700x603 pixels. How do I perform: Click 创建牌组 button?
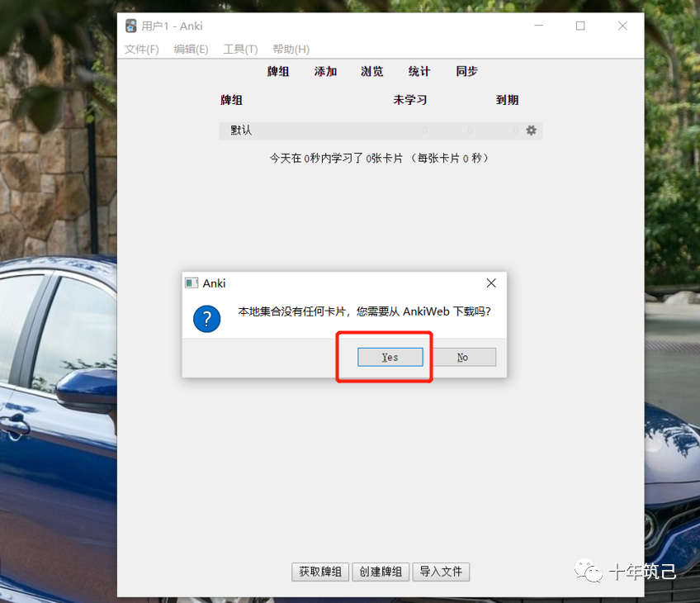381,572
